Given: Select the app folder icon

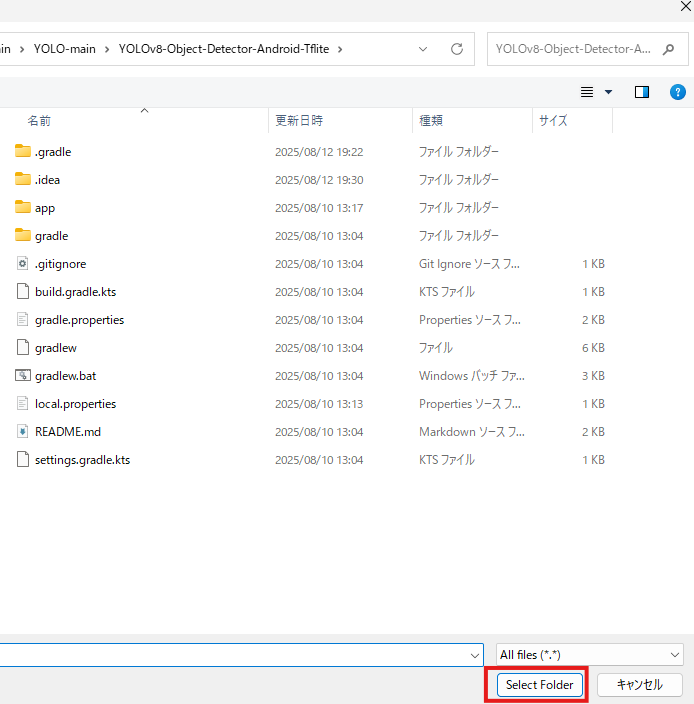Looking at the screenshot, I should [22, 207].
